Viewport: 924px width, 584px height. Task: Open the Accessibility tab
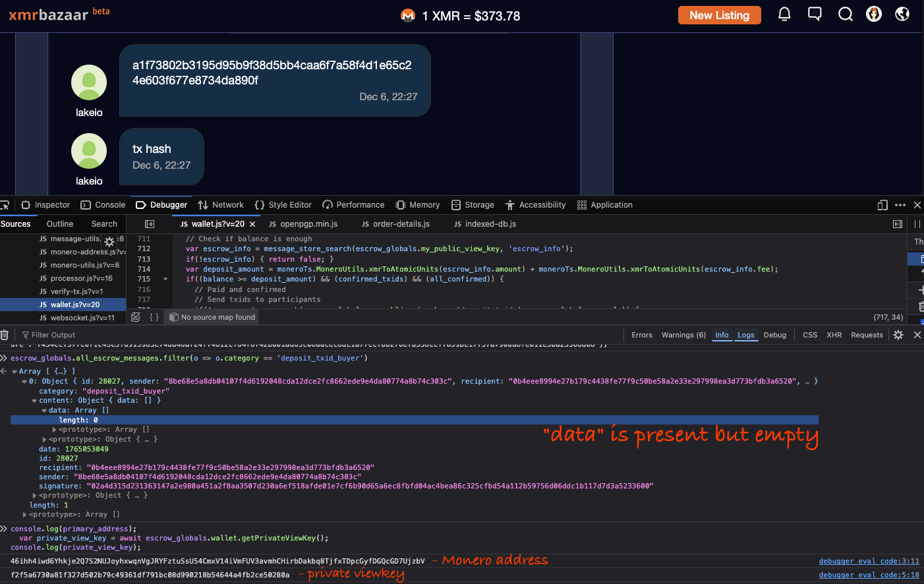pyautogui.click(x=536, y=205)
